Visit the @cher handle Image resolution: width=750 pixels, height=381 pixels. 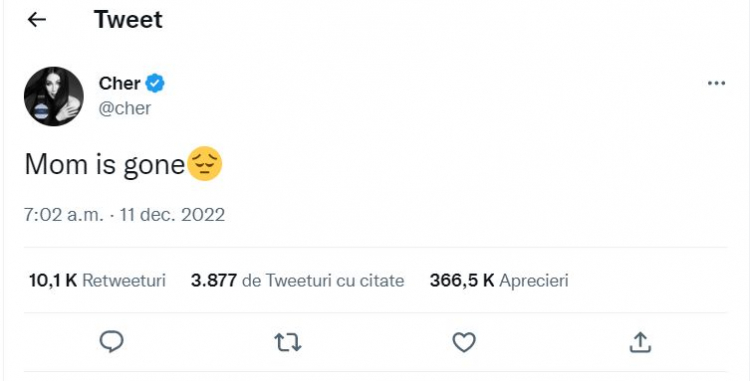pos(125,108)
